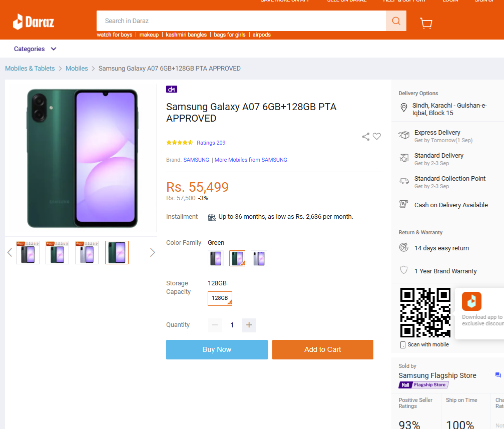Viewport: 504px width, 429px height.
Task: Click suggested search kashmiri bangles
Action: (186, 35)
